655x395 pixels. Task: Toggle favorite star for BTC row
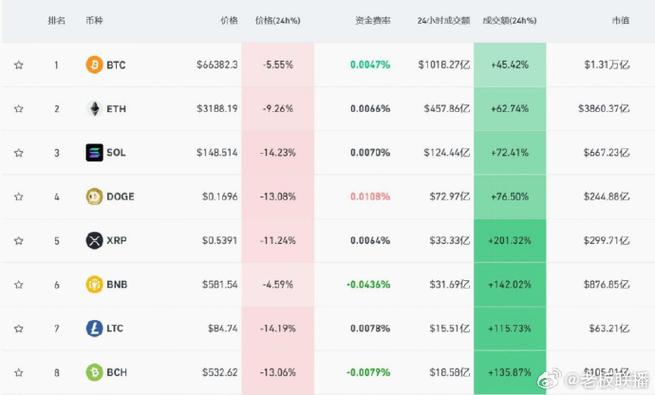(18, 65)
